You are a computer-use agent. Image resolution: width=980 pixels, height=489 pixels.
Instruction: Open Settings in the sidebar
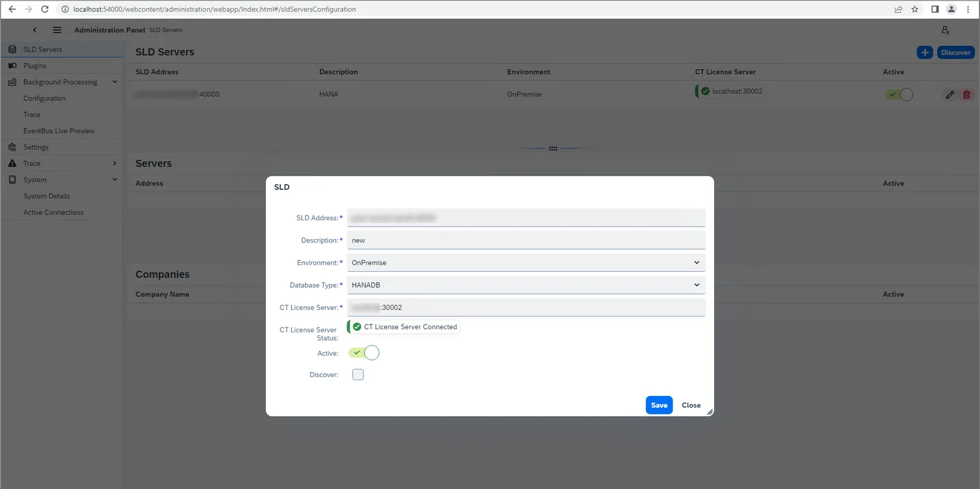click(x=62, y=147)
